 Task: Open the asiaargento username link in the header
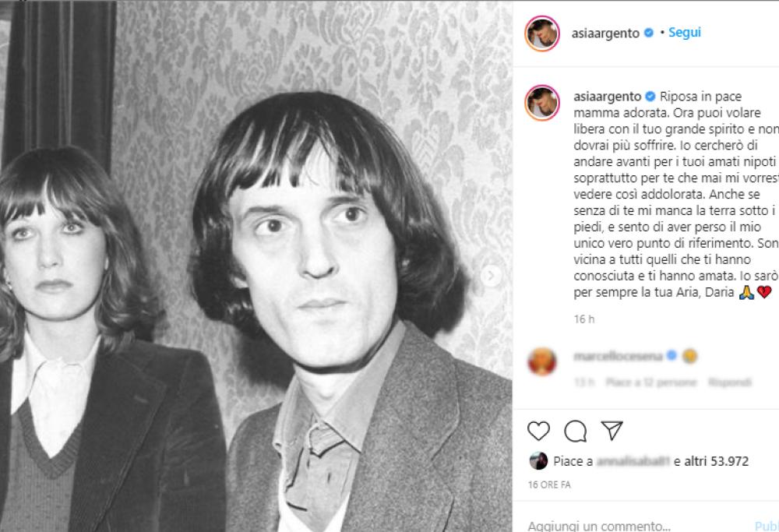coord(606,33)
